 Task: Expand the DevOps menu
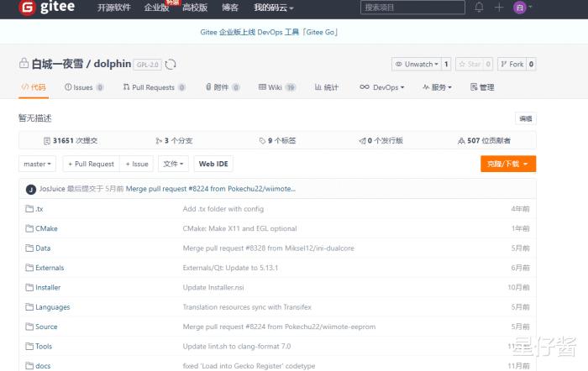[x=381, y=87]
